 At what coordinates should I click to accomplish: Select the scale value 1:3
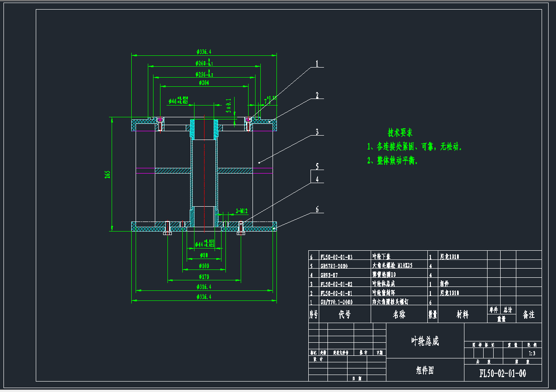coord(532,353)
